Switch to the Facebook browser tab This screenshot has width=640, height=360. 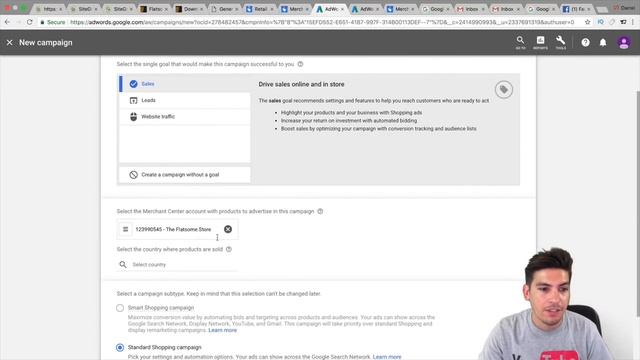coord(577,9)
